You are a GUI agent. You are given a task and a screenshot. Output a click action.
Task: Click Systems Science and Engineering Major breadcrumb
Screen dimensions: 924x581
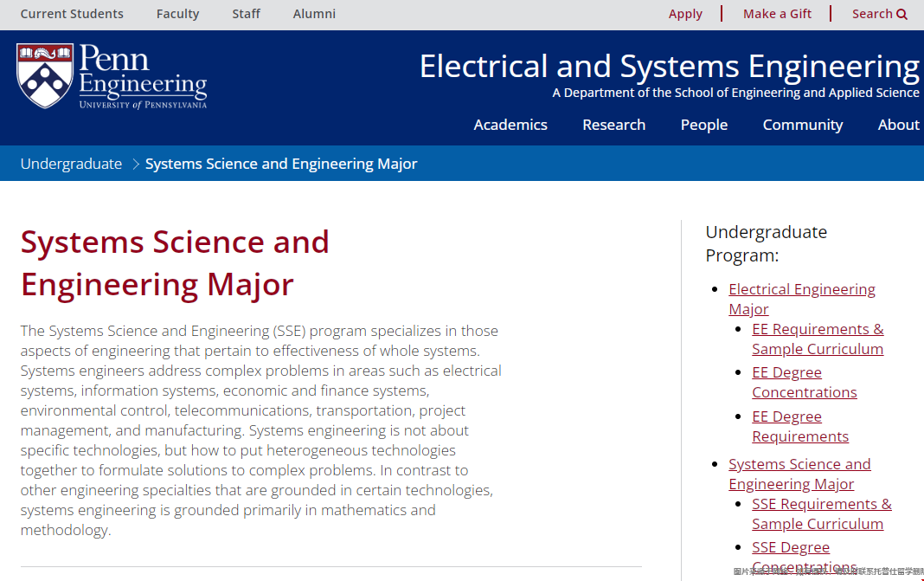(281, 164)
